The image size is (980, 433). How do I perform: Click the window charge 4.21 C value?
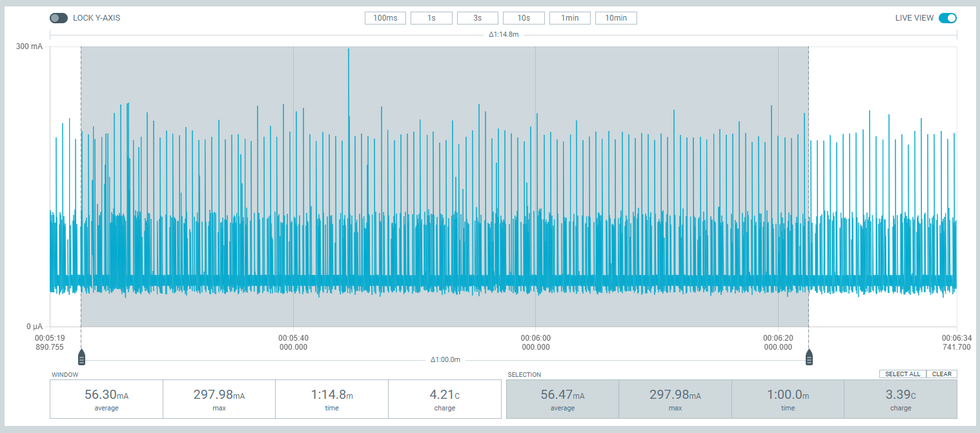445,396
